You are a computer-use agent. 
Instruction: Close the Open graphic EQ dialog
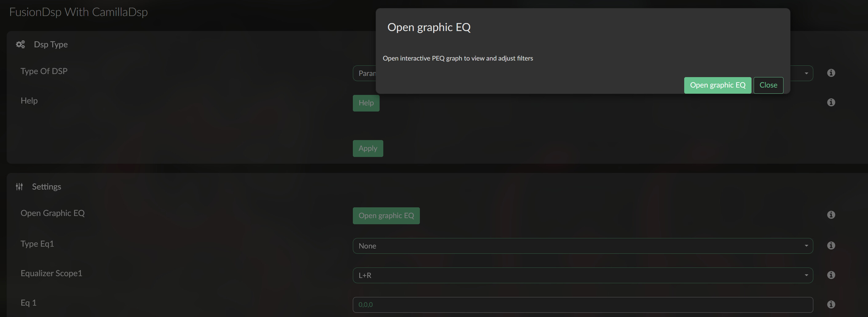click(x=768, y=85)
